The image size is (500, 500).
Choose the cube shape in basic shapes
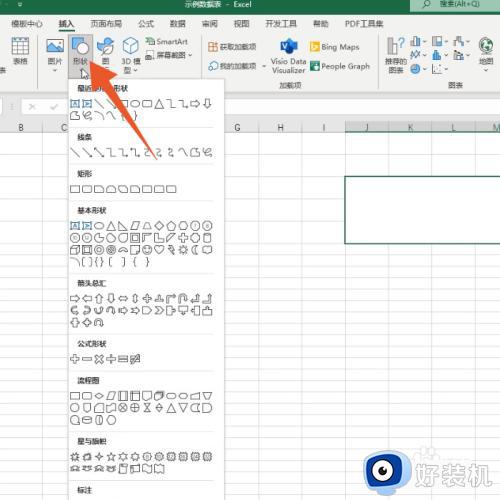75,250
